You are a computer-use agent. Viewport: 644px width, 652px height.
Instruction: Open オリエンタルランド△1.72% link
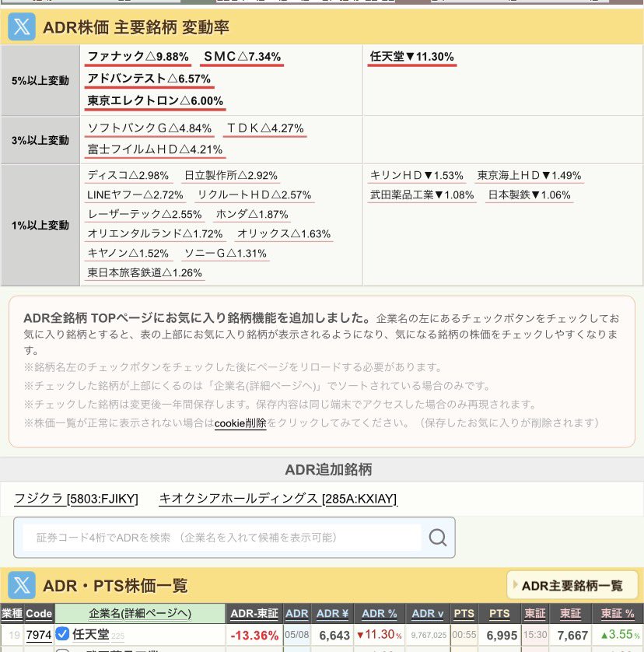pos(155,233)
